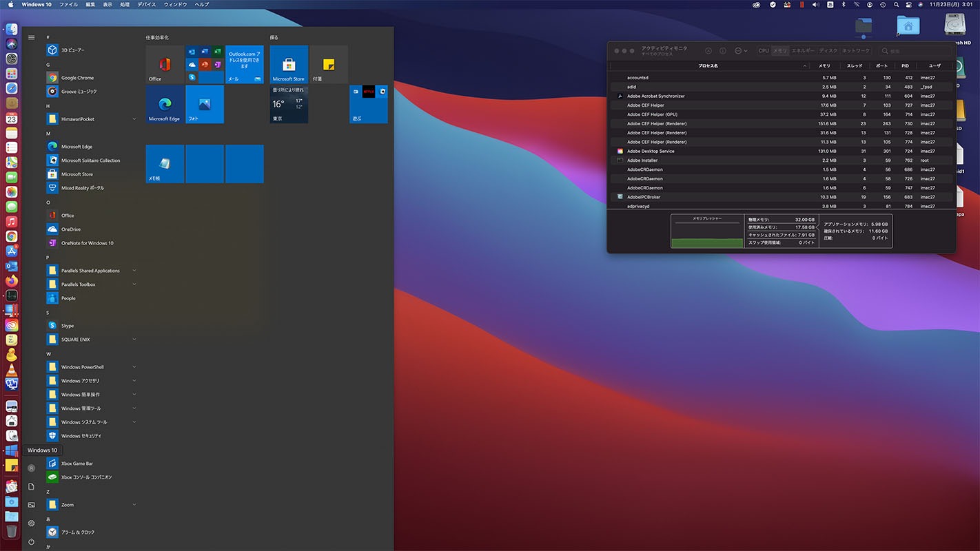Open the 東京 weather tile
980x551 pixels.
pos(289,104)
